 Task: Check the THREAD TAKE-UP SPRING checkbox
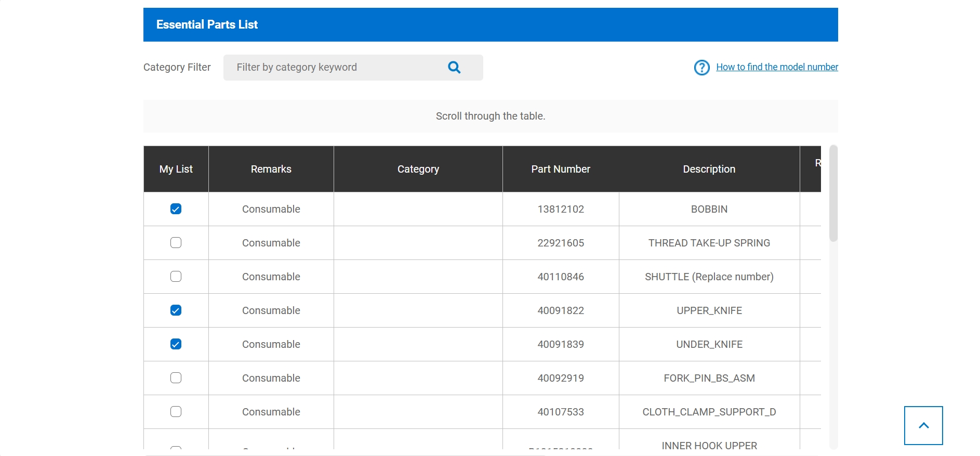tap(176, 243)
